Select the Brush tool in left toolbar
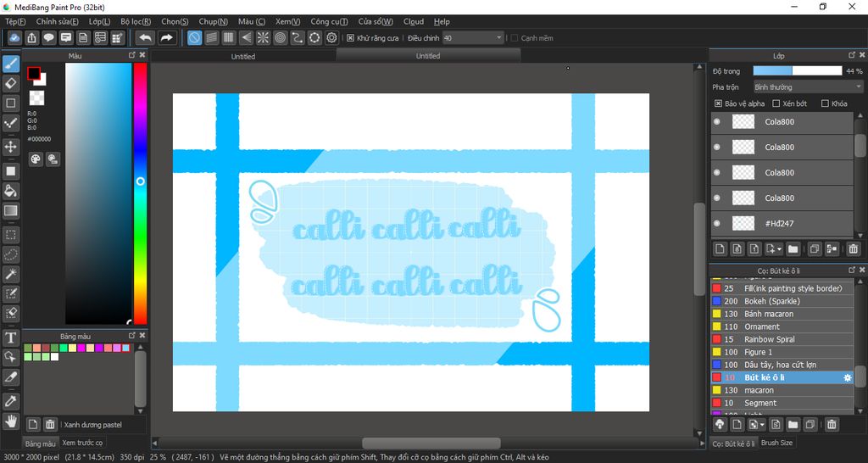 [10, 64]
